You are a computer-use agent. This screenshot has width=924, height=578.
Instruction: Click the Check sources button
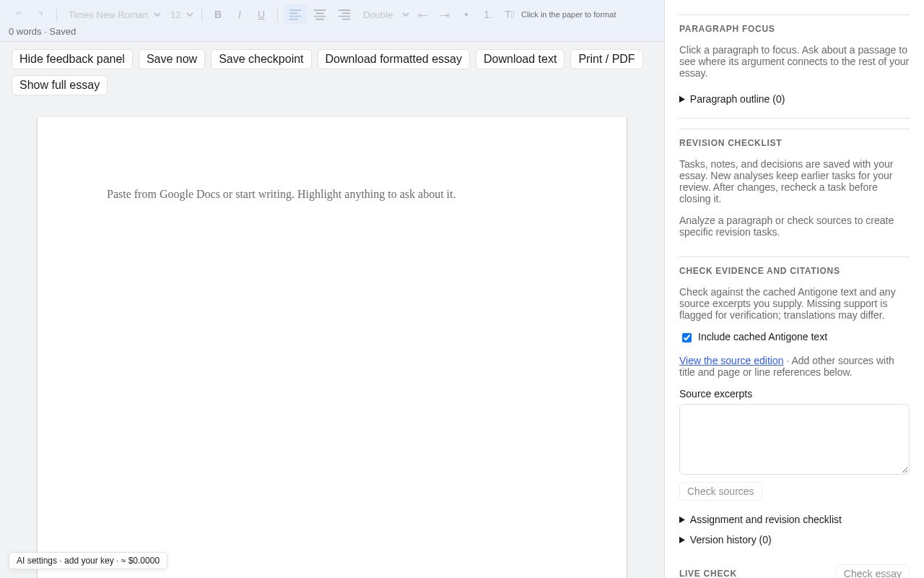click(x=720, y=491)
